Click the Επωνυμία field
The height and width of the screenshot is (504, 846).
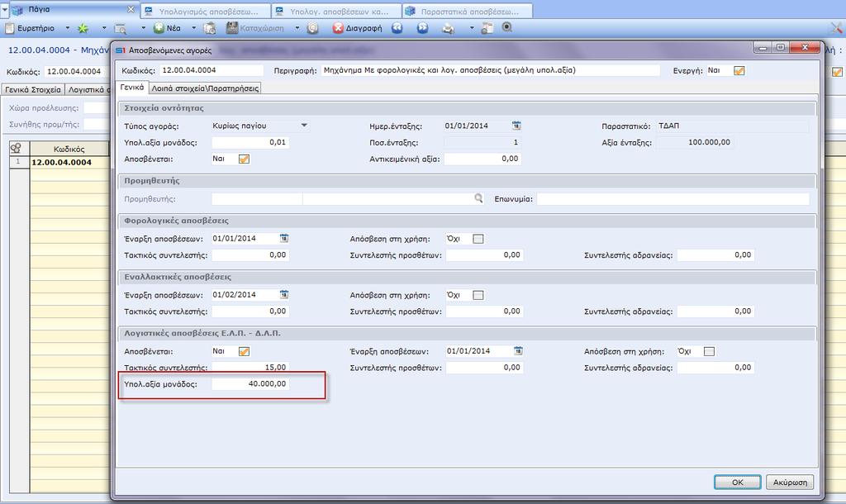(673, 198)
